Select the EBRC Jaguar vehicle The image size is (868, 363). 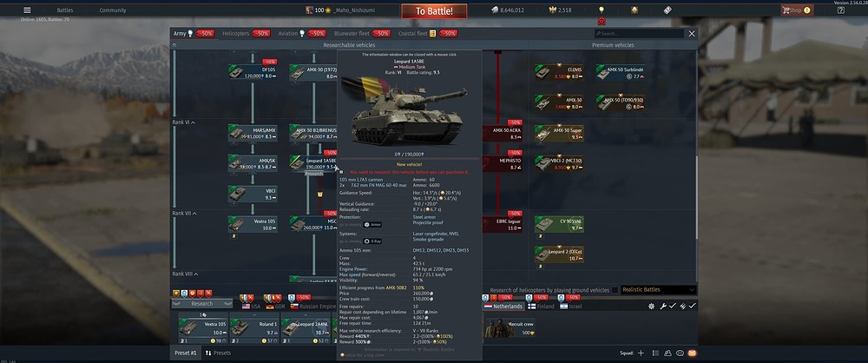click(502, 224)
